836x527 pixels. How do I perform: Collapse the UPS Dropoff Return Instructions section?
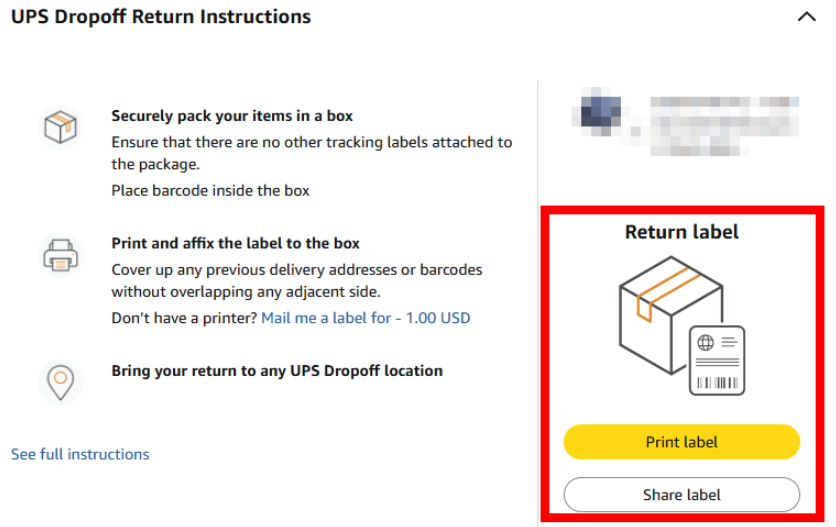(806, 18)
